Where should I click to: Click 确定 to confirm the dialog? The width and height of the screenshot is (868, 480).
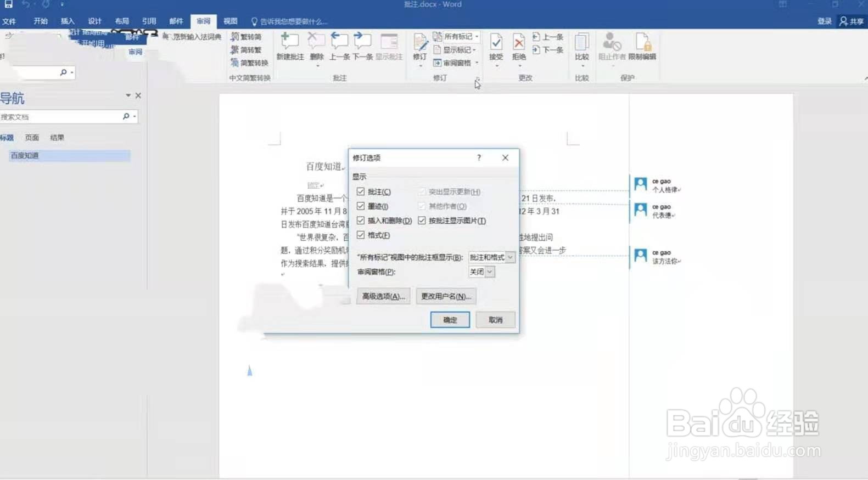tap(450, 320)
